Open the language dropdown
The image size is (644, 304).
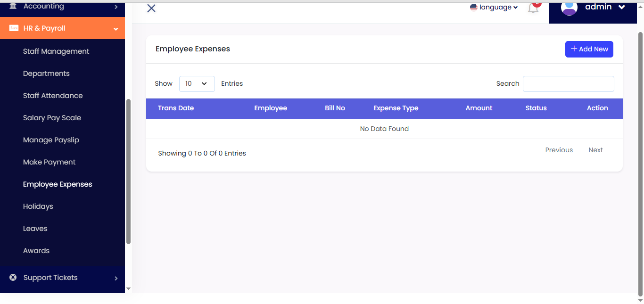(x=494, y=8)
